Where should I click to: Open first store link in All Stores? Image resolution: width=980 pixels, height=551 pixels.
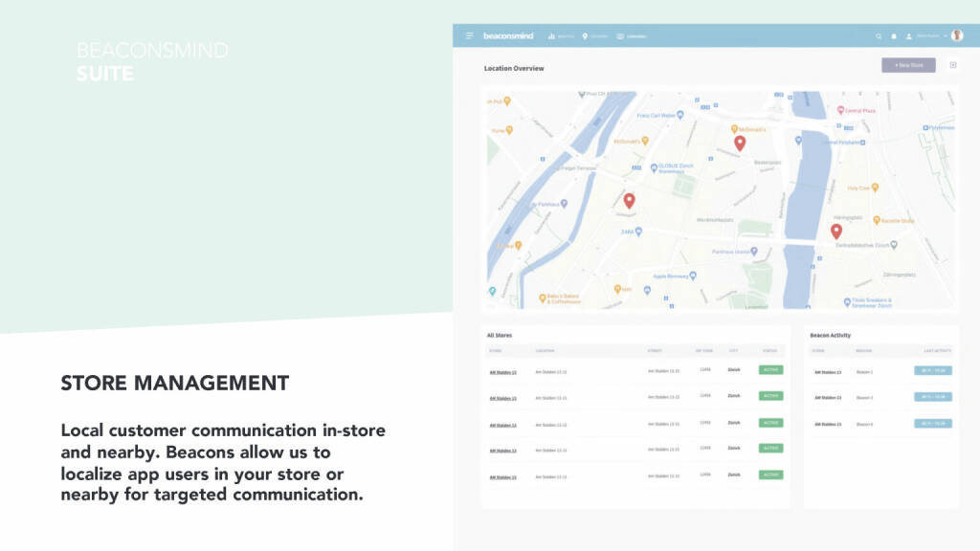click(x=502, y=371)
